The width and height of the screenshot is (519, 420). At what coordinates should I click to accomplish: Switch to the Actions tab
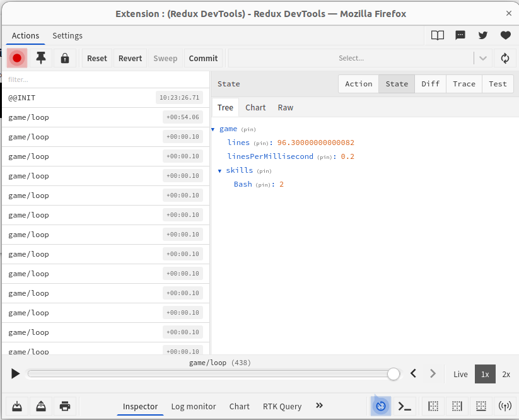(x=25, y=35)
